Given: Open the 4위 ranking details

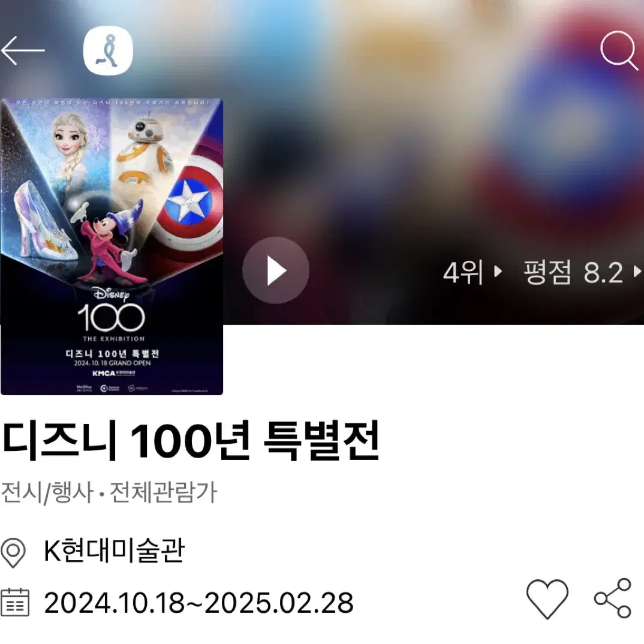Looking at the screenshot, I should point(462,272).
